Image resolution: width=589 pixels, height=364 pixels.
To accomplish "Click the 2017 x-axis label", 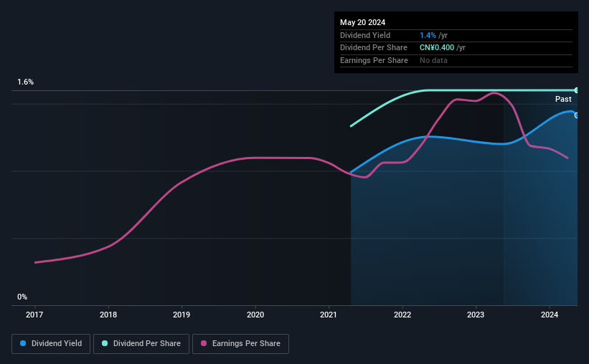I will (34, 315).
